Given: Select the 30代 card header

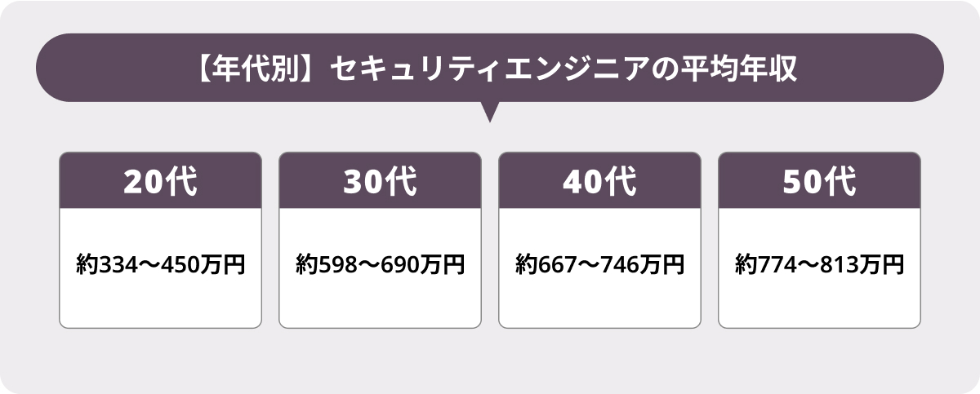Looking at the screenshot, I should click(380, 181).
